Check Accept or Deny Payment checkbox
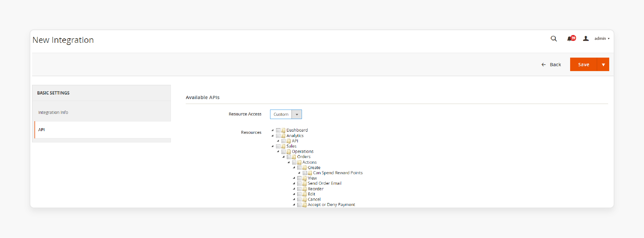Image resolution: width=644 pixels, height=238 pixels. coord(299,205)
